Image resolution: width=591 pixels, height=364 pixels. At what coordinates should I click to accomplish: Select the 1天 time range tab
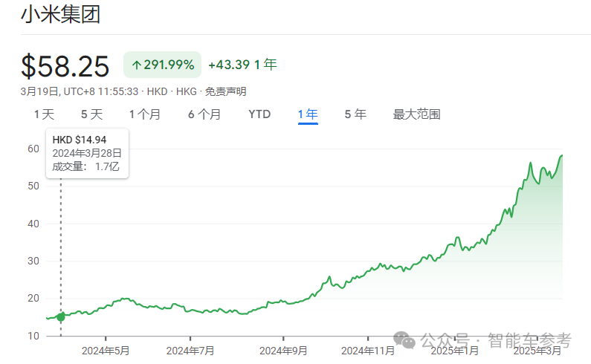pyautogui.click(x=44, y=114)
